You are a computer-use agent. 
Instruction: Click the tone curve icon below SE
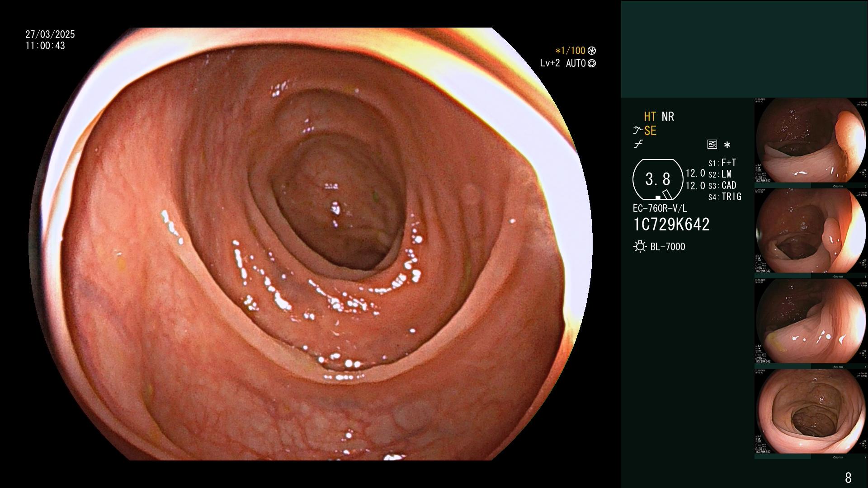[x=638, y=145]
